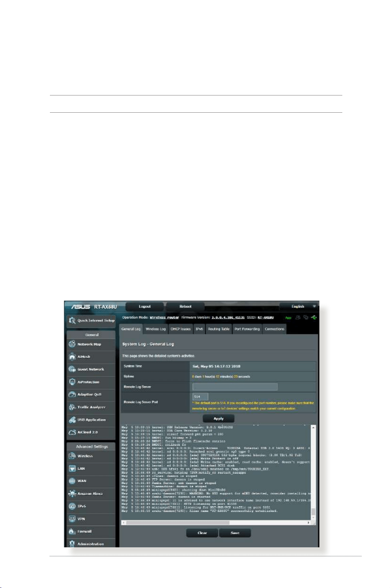Click the Clear log button

202,533
